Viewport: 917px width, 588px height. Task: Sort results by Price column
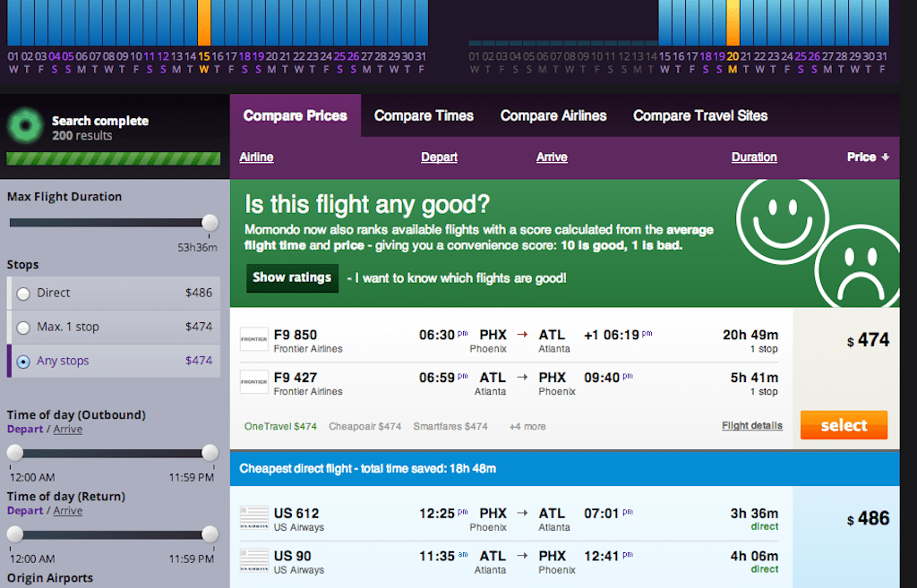pos(868,158)
